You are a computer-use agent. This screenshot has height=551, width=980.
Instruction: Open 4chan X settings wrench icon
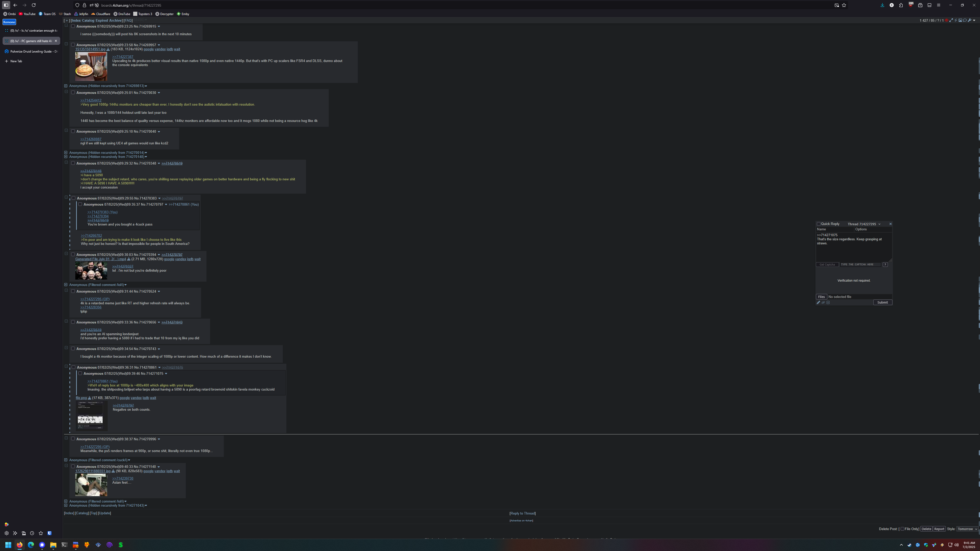point(969,20)
